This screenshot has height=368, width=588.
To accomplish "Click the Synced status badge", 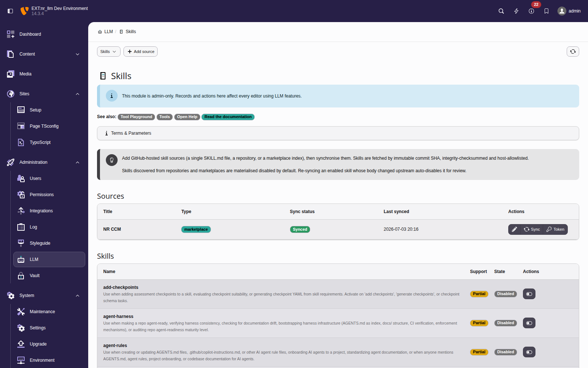I will (x=300, y=229).
